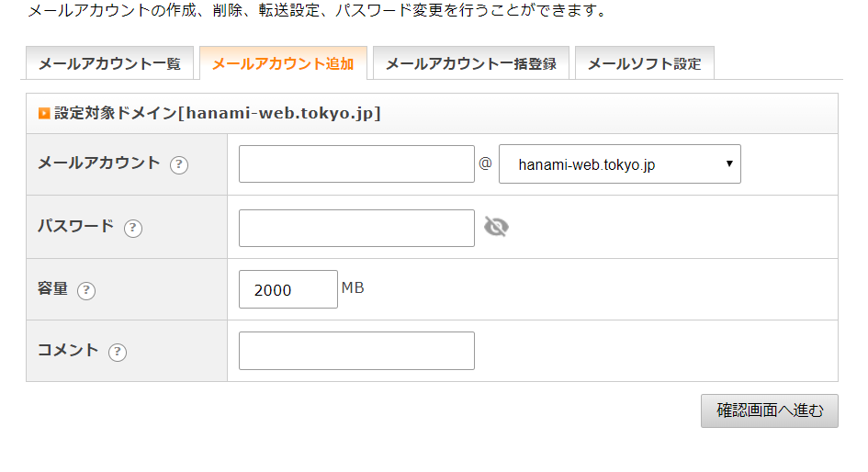Focus the メールアカウント name input field
Viewport: 868px width, 472px height.
(x=356, y=163)
